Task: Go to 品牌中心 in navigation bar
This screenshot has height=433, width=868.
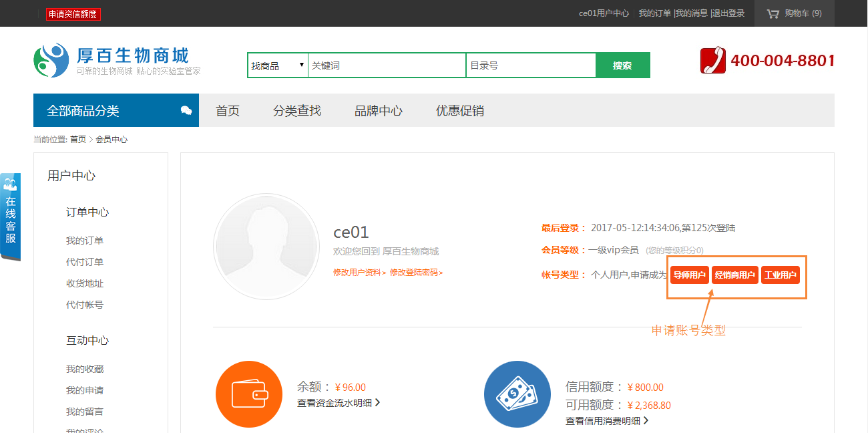Action: (379, 111)
